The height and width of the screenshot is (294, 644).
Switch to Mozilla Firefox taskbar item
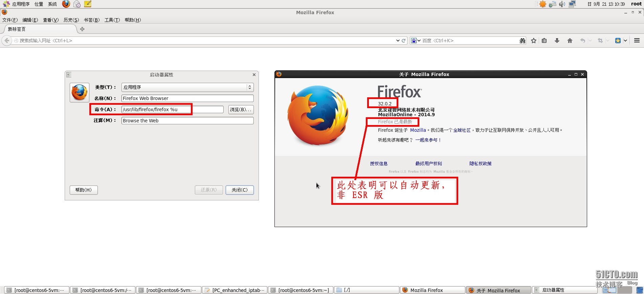coord(433,290)
